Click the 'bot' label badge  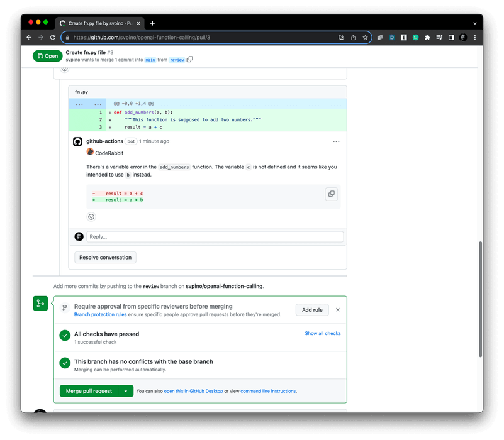click(131, 141)
